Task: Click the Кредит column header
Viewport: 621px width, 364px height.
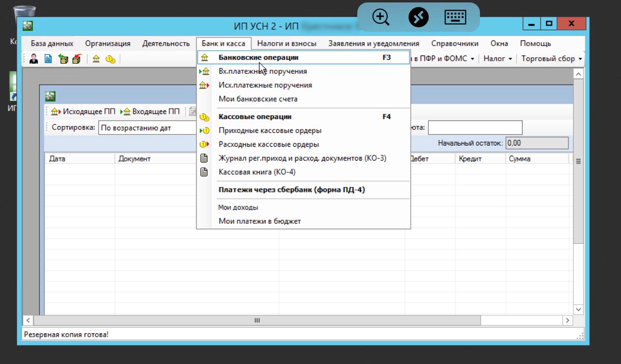Action: coord(480,159)
